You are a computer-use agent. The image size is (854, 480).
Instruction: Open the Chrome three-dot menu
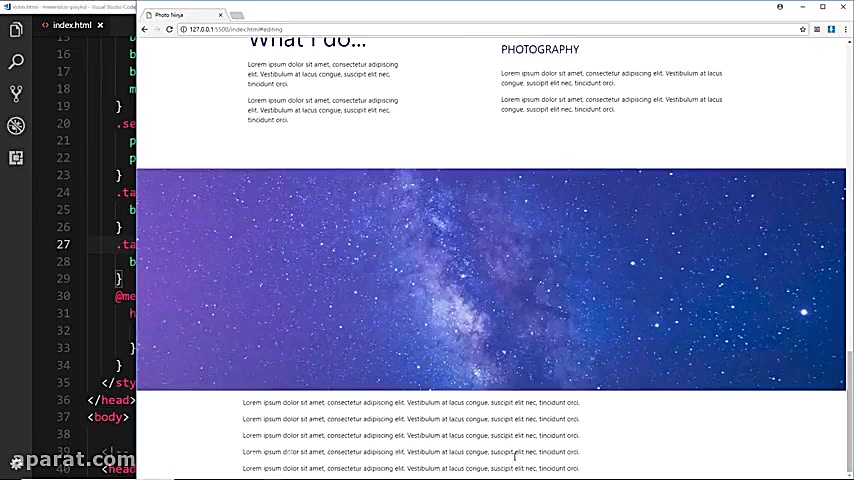[845, 29]
